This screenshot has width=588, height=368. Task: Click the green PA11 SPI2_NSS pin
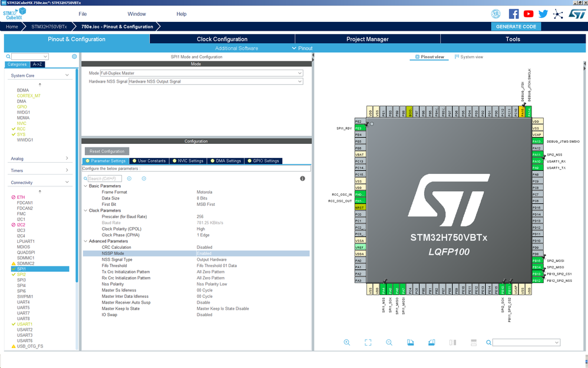pos(536,155)
